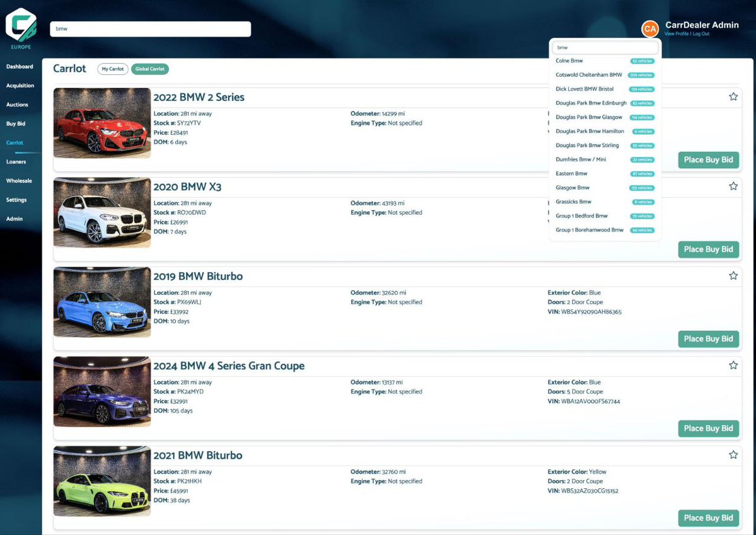
Task: Click stock number SY72YTV
Action: tap(189, 124)
